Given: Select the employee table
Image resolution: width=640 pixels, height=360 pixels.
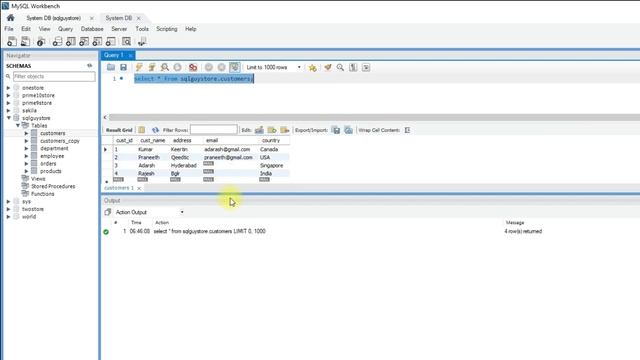Looking at the screenshot, I should point(52,156).
